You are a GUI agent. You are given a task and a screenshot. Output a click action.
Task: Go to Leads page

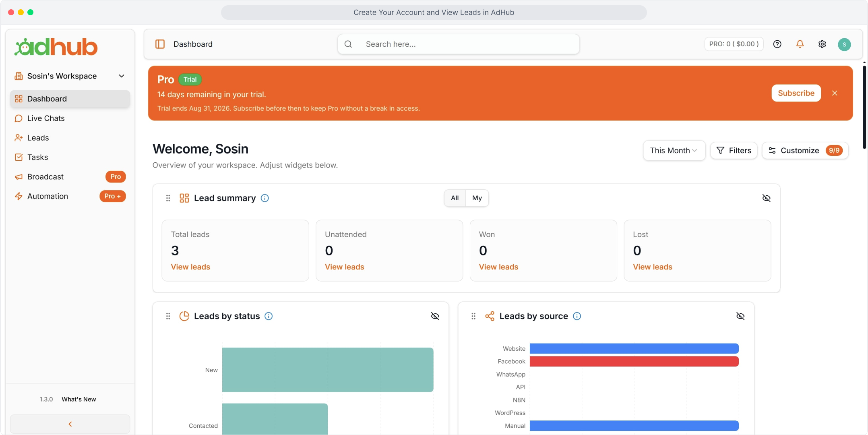[70, 138]
